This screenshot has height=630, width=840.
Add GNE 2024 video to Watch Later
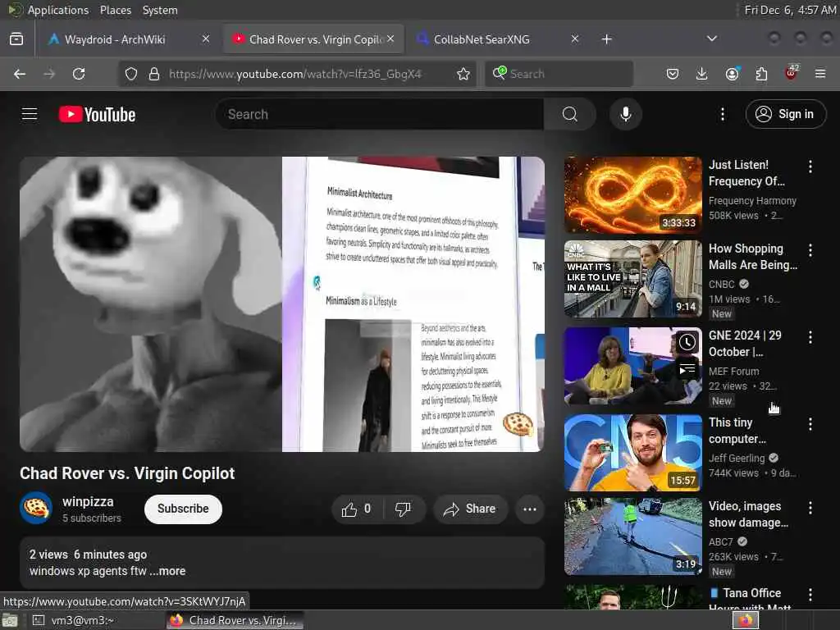(x=687, y=342)
